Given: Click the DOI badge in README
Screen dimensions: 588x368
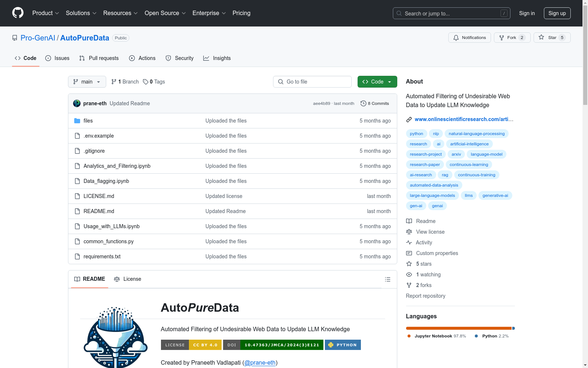Looking at the screenshot, I should 273,345.
